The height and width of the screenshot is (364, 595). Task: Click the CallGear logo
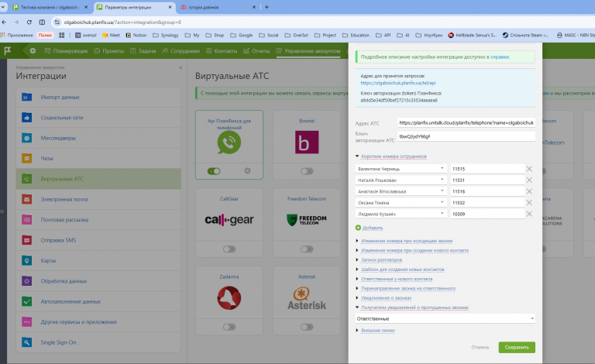[x=229, y=219]
